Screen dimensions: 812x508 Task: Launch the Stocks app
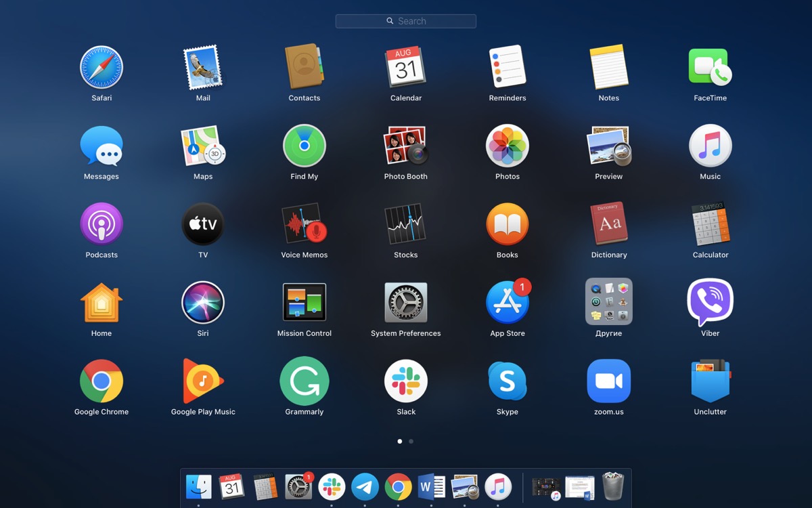406,224
